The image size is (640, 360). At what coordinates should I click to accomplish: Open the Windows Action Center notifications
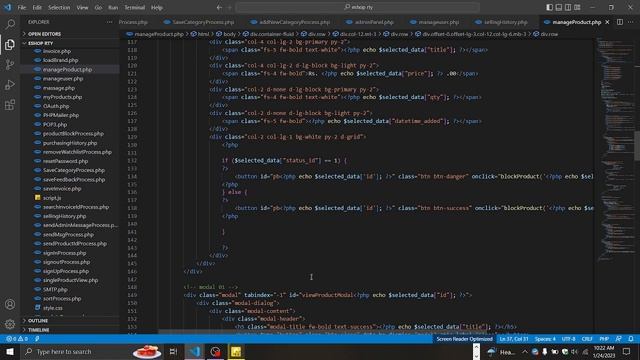(x=627, y=351)
